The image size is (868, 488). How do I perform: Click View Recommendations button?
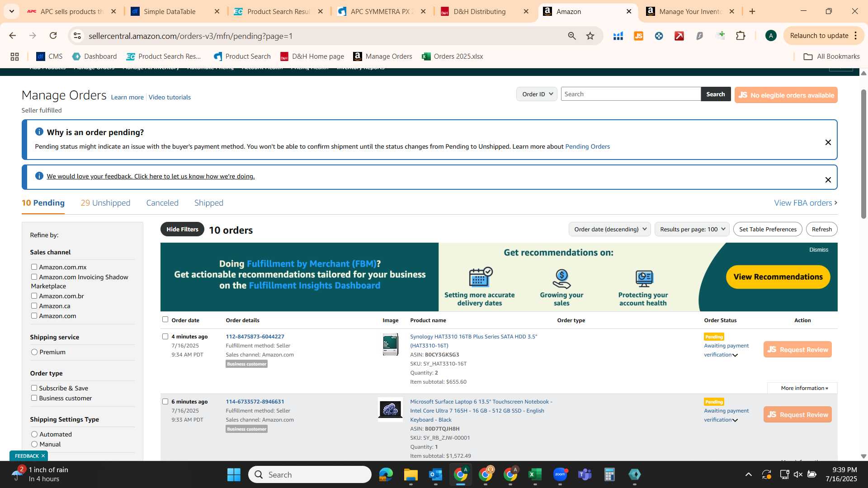coord(778,277)
